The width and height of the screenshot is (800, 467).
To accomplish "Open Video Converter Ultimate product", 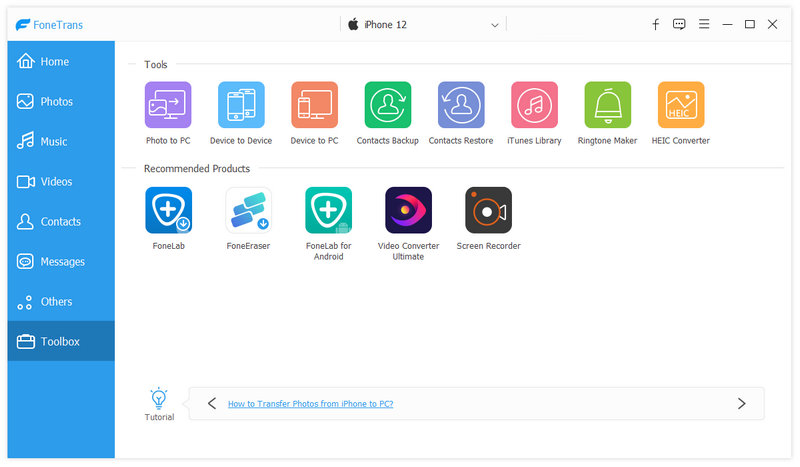I will [x=408, y=211].
